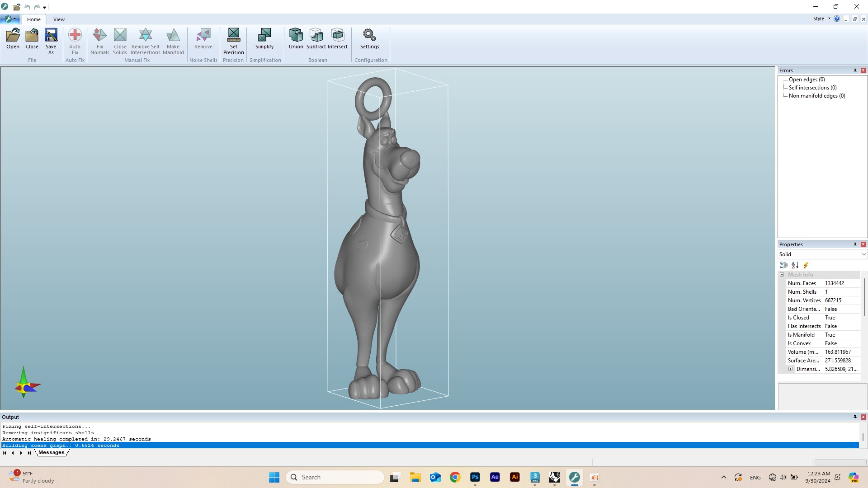Click the Subtract boolean tool
868x488 pixels.
316,39
